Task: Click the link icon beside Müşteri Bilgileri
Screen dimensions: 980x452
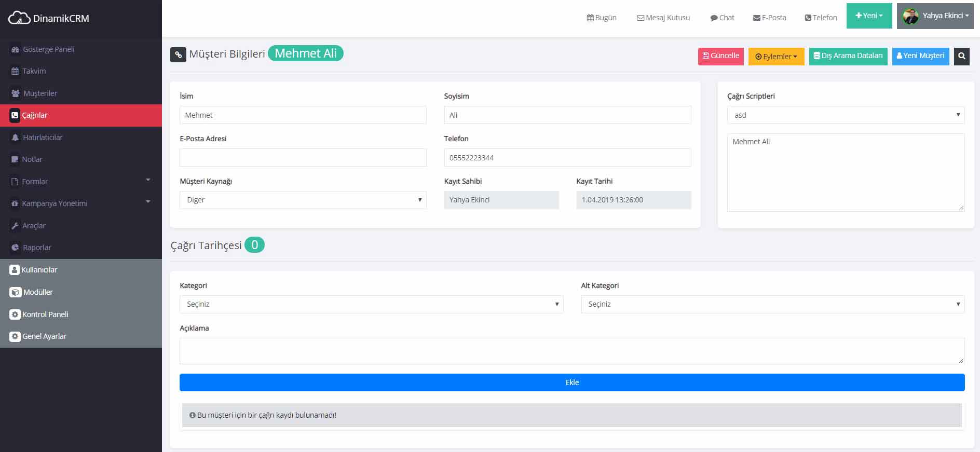Action: tap(178, 54)
